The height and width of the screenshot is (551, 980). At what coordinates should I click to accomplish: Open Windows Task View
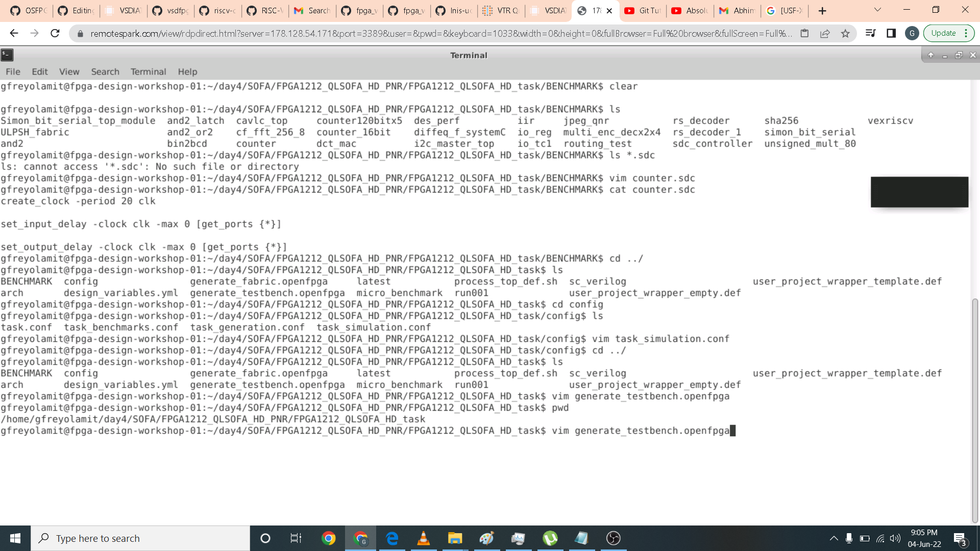(296, 538)
